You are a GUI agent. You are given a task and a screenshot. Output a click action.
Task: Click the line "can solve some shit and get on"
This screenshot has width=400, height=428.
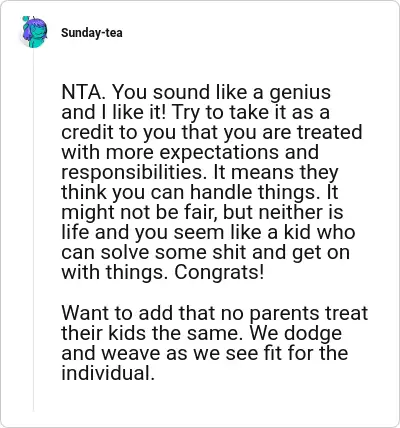[x=206, y=252]
